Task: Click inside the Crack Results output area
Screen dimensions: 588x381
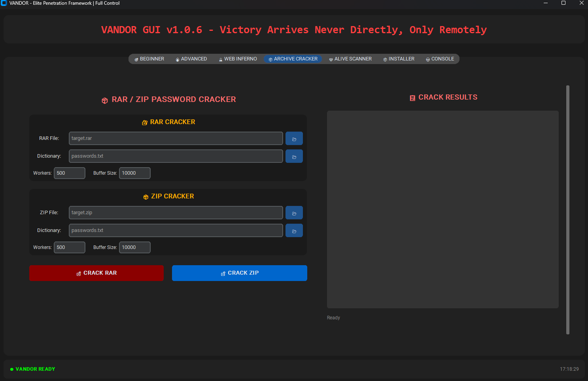Action: [443, 209]
